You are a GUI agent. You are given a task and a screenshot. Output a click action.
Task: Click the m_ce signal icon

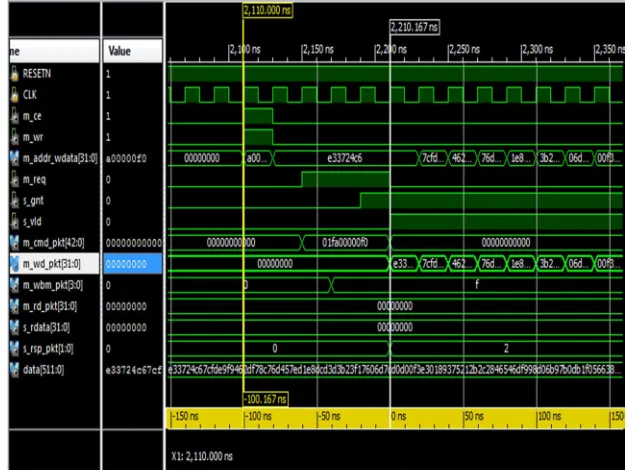(x=14, y=116)
